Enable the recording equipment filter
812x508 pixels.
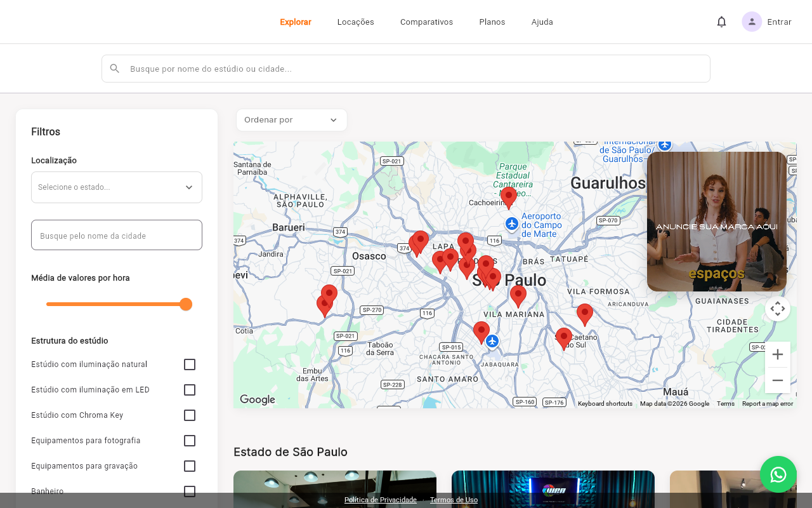pyautogui.click(x=190, y=466)
